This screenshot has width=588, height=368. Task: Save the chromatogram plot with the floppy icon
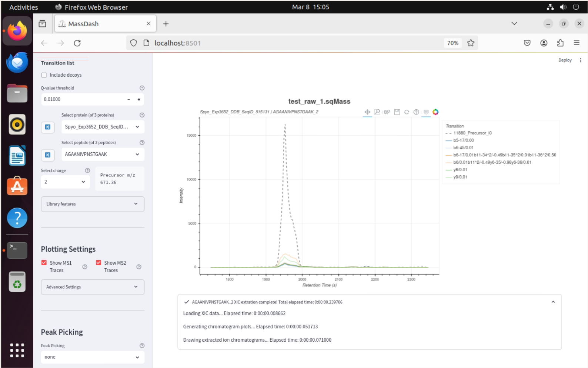point(397,112)
